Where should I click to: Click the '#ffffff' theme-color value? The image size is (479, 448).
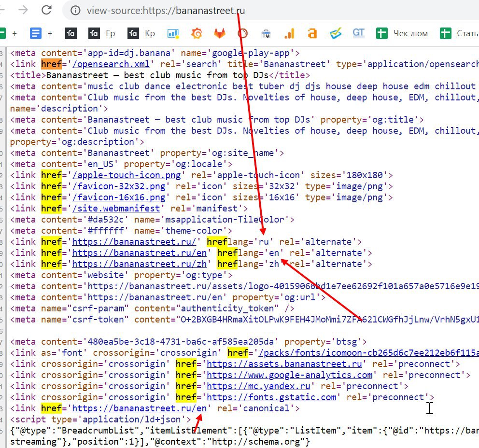pos(106,231)
